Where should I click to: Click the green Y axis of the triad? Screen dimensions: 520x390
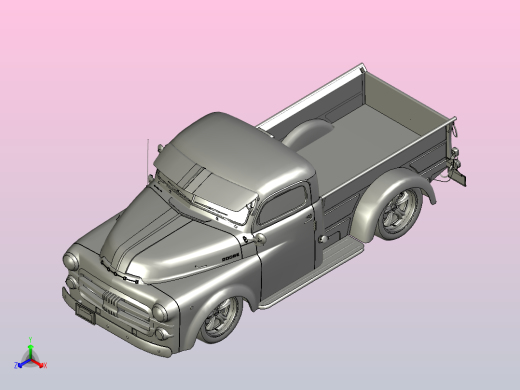coord(30,350)
